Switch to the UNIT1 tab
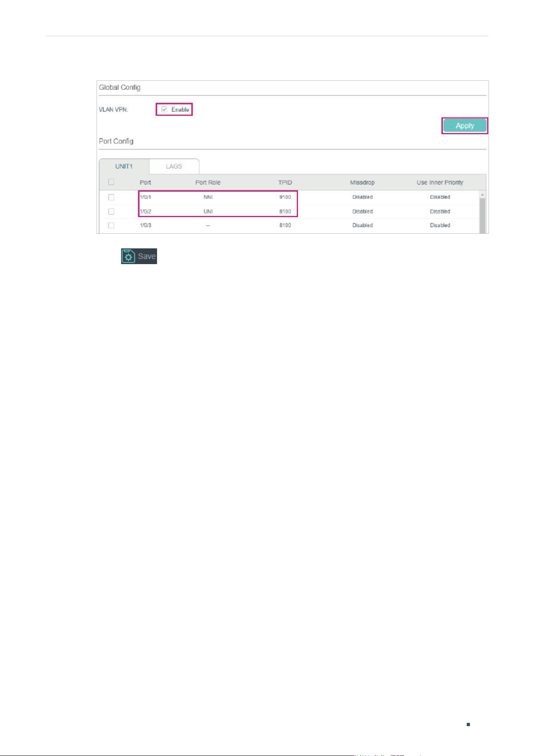 coord(124,166)
